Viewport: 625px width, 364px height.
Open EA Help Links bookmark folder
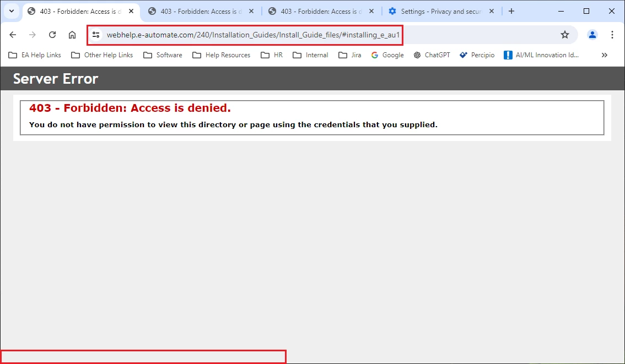pyautogui.click(x=35, y=55)
